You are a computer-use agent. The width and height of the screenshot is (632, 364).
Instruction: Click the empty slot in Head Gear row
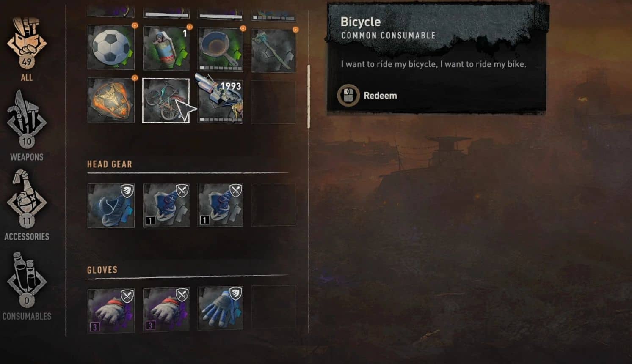tap(273, 205)
